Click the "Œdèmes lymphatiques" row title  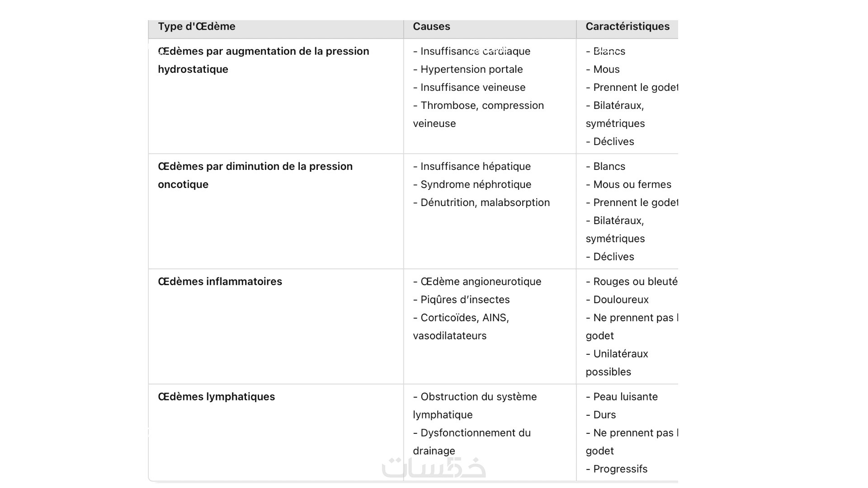216,397
